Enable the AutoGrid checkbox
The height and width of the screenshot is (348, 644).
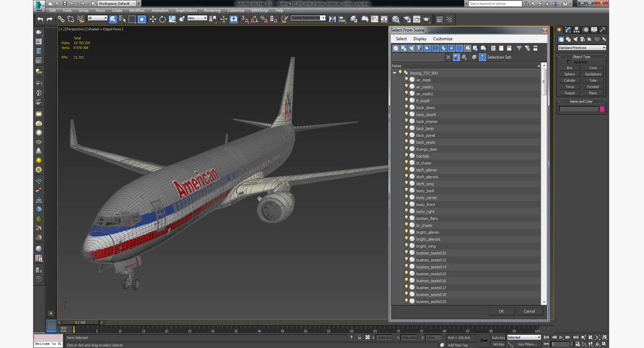coord(569,62)
